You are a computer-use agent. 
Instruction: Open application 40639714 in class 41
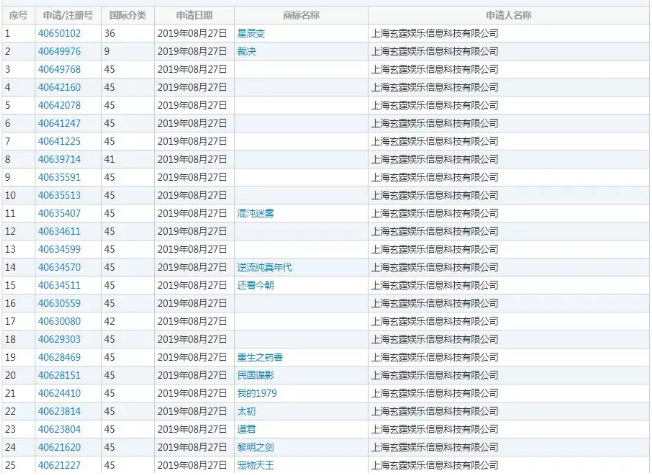point(59,159)
